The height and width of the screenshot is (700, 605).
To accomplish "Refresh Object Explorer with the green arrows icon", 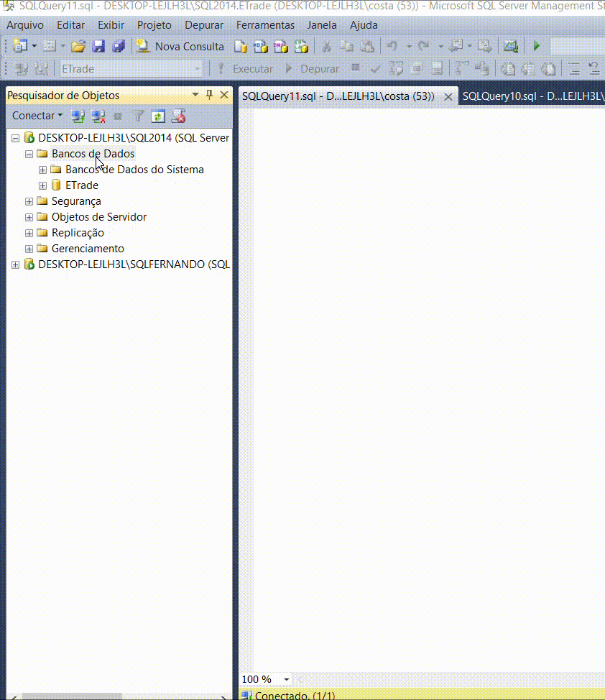I will [x=158, y=116].
